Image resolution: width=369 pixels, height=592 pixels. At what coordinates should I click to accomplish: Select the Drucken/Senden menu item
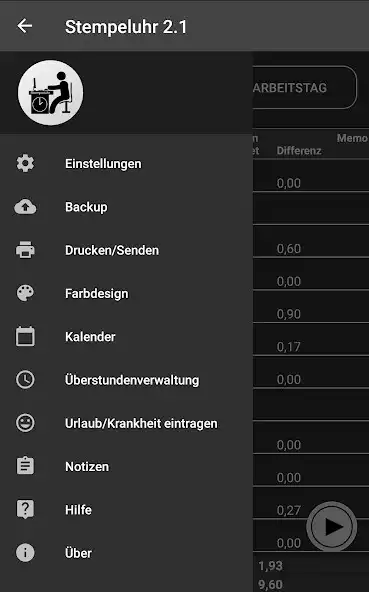coord(126,250)
